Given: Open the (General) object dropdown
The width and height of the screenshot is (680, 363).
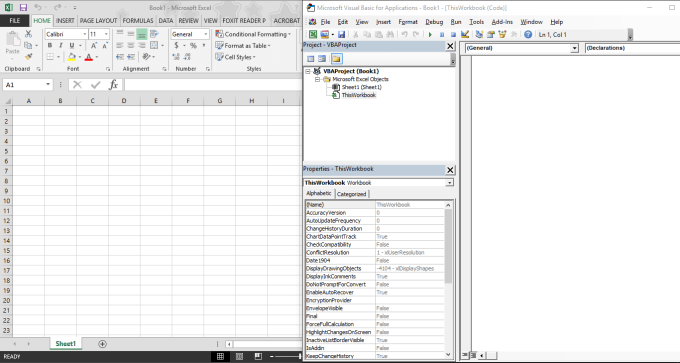Looking at the screenshot, I should tap(575, 48).
